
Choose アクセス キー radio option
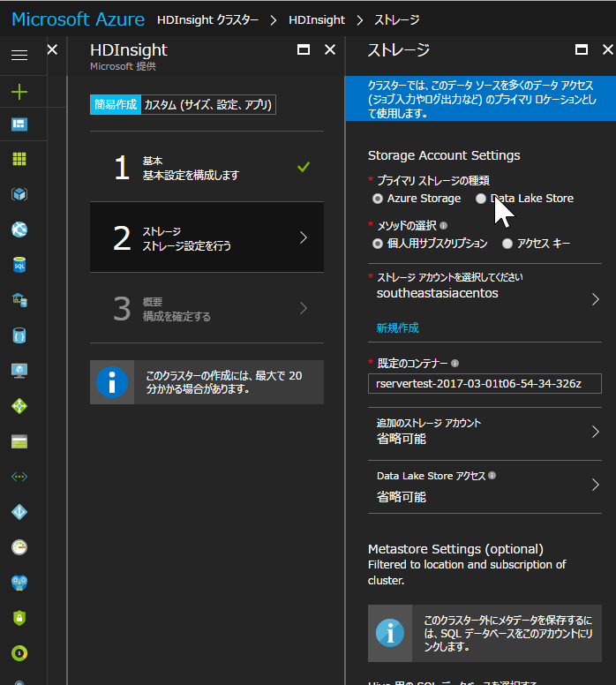pyautogui.click(x=507, y=244)
